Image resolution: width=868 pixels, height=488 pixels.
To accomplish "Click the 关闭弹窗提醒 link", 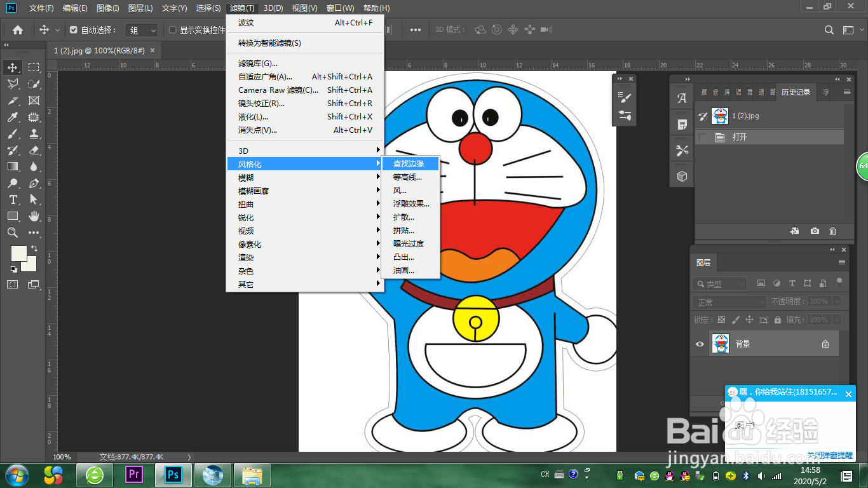I will tap(830, 455).
